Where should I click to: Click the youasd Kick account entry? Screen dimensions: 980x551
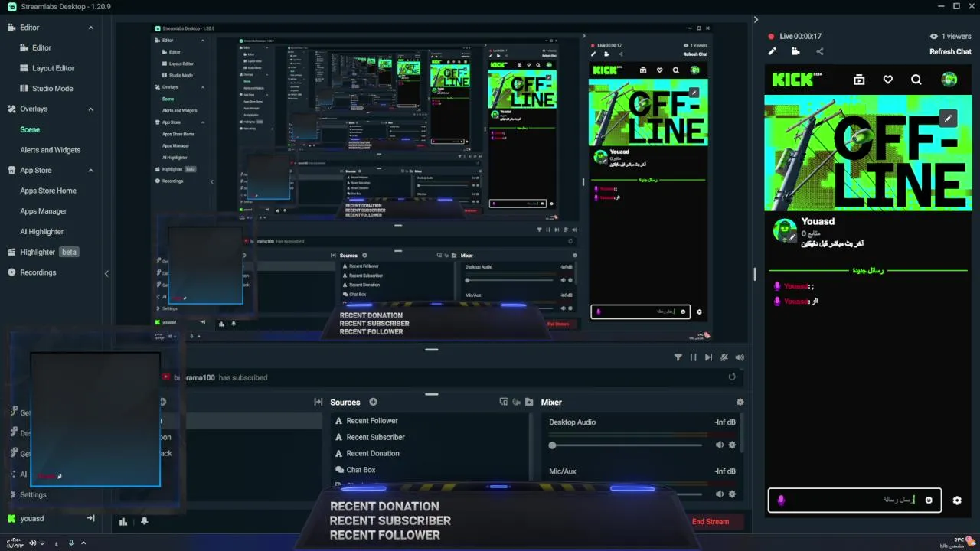pos(32,519)
